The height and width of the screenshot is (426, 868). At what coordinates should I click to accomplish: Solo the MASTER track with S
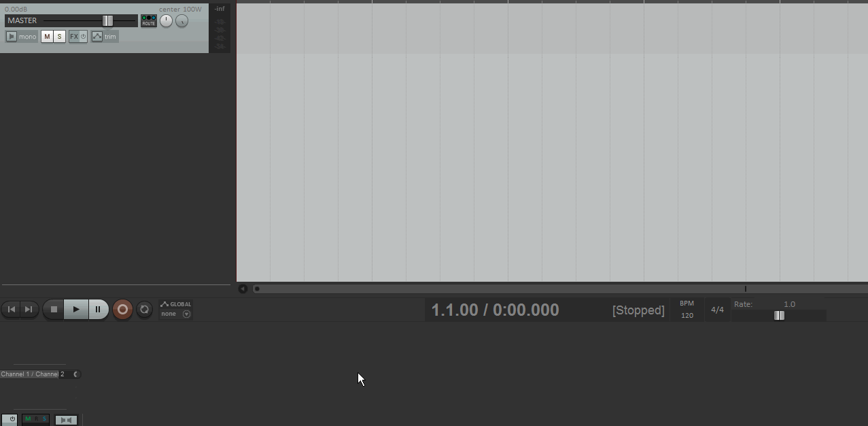click(x=59, y=37)
